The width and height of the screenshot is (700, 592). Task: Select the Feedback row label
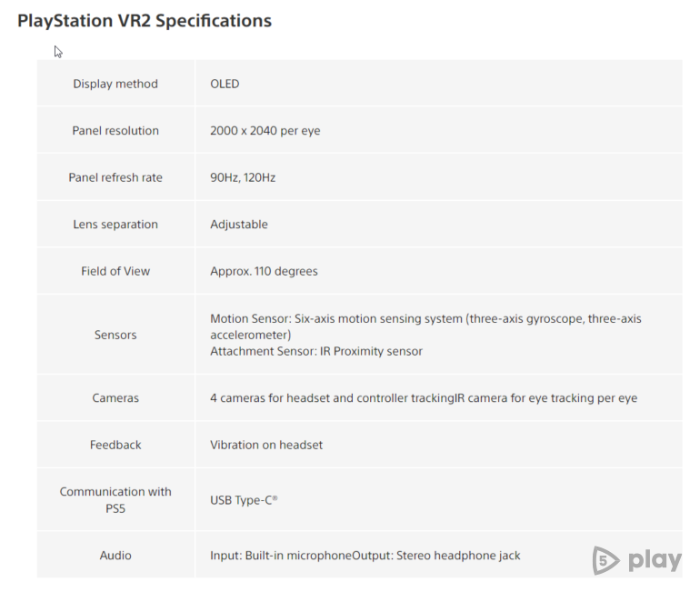115,445
